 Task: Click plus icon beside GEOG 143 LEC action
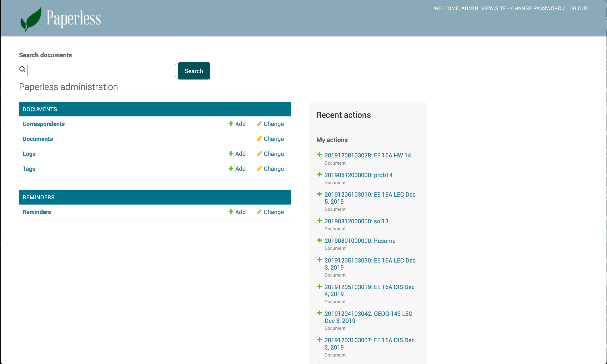coord(319,313)
